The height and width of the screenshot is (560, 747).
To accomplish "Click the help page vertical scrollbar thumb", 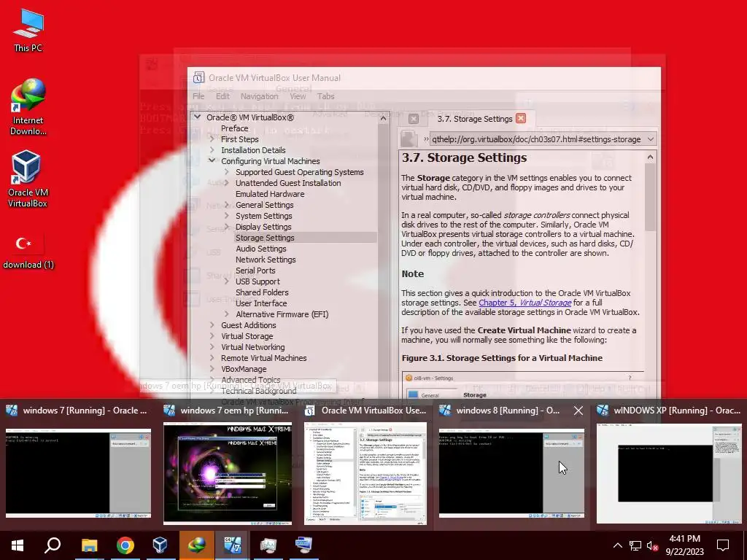I will tap(650, 197).
